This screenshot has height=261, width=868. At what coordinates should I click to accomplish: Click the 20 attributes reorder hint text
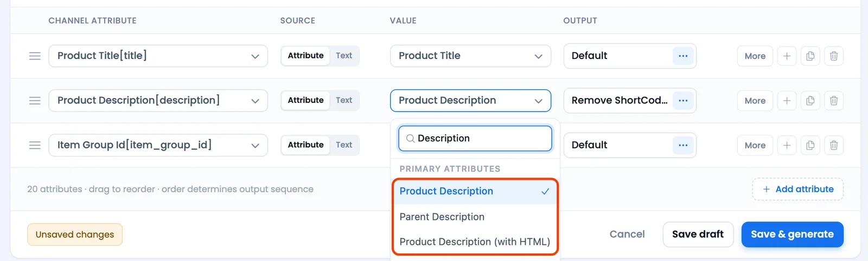170,189
